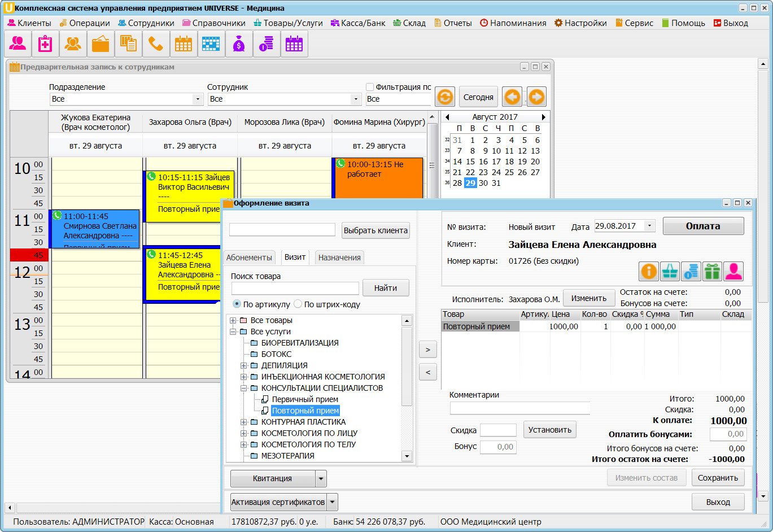The height and width of the screenshot is (532, 773).
Task: Click the green gift icon in visit form
Action: [x=713, y=271]
